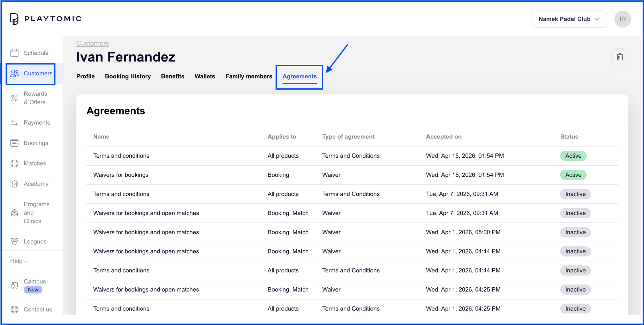Follow the Customers breadcrumb link
The image size is (644, 325).
(92, 43)
